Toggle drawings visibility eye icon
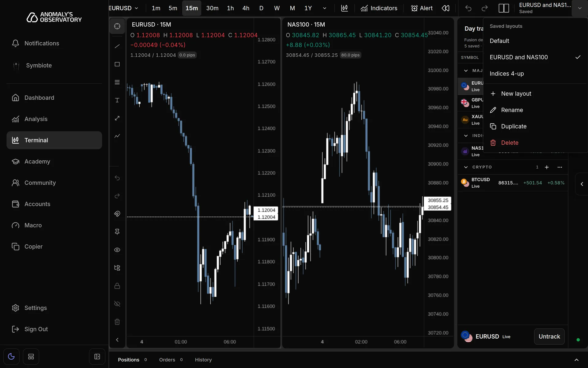Screen dimensions: 588x368 tap(117, 250)
